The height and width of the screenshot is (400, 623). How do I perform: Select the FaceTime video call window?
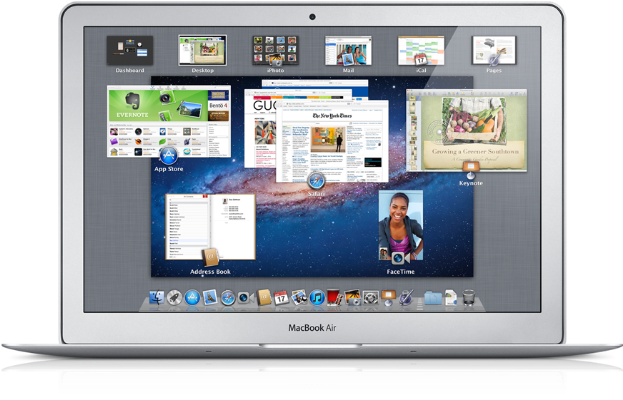tap(401, 225)
